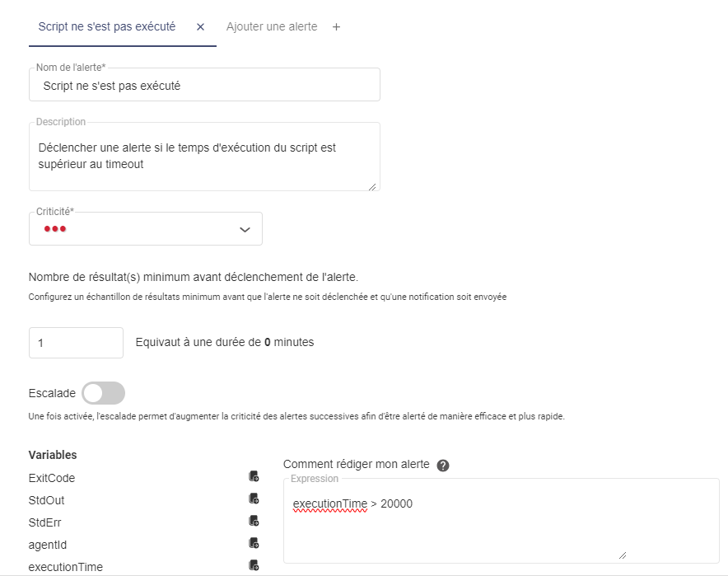Click the 'Nom de l'alerte' field
This screenshot has width=728, height=576.
pyautogui.click(x=204, y=85)
